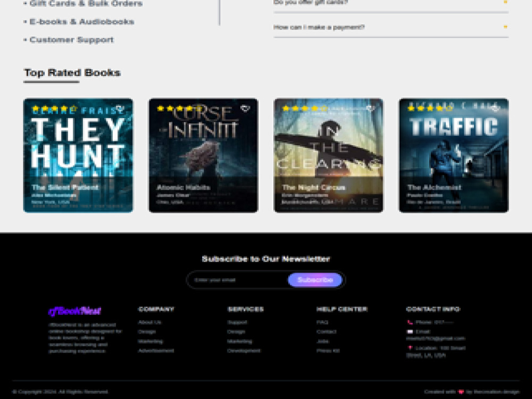Click the gmail address in Contact Info
This screenshot has width=532, height=399.
coord(435,338)
